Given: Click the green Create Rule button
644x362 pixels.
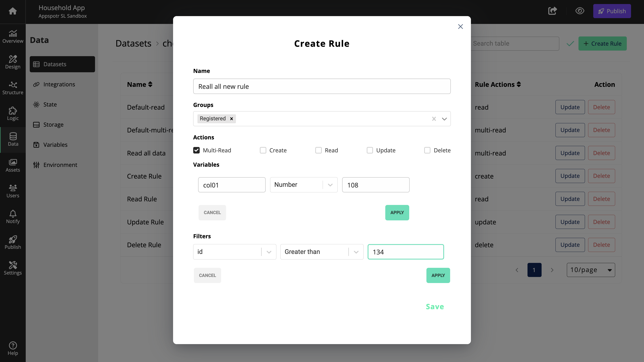Looking at the screenshot, I should 602,44.
